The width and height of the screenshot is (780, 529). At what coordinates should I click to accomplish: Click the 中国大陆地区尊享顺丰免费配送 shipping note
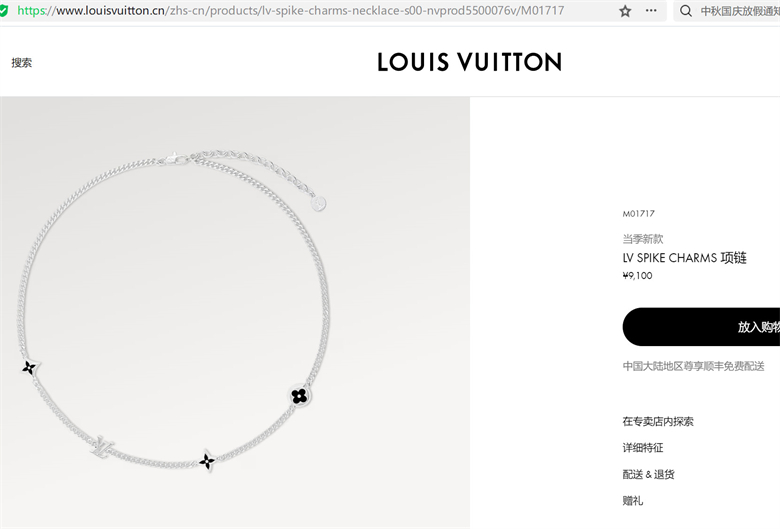tap(693, 366)
